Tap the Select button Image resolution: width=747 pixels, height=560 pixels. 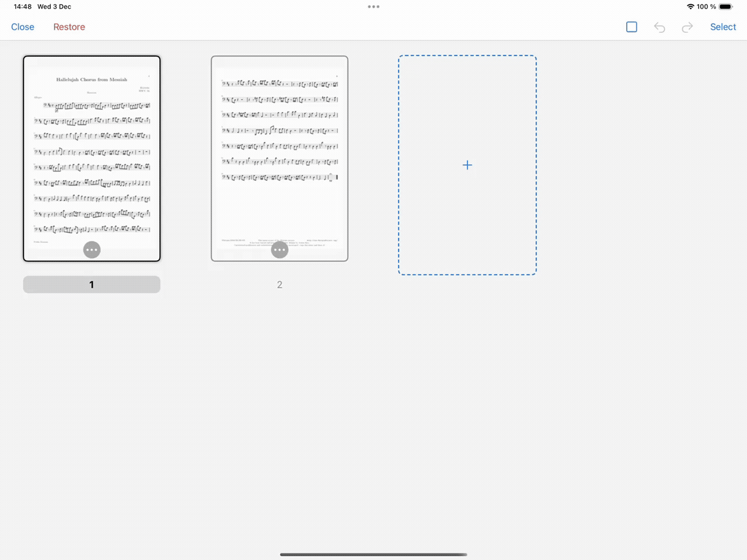click(x=723, y=27)
